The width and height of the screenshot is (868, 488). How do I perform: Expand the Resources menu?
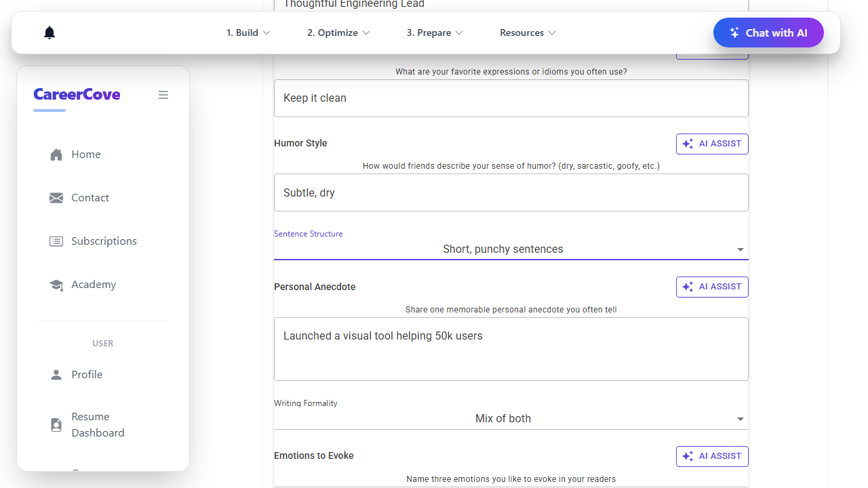pos(528,33)
